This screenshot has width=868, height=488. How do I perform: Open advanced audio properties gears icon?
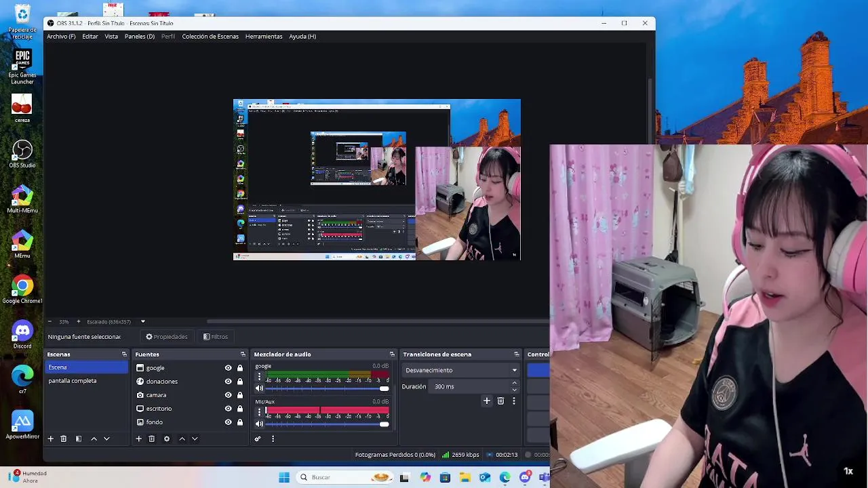(x=258, y=439)
